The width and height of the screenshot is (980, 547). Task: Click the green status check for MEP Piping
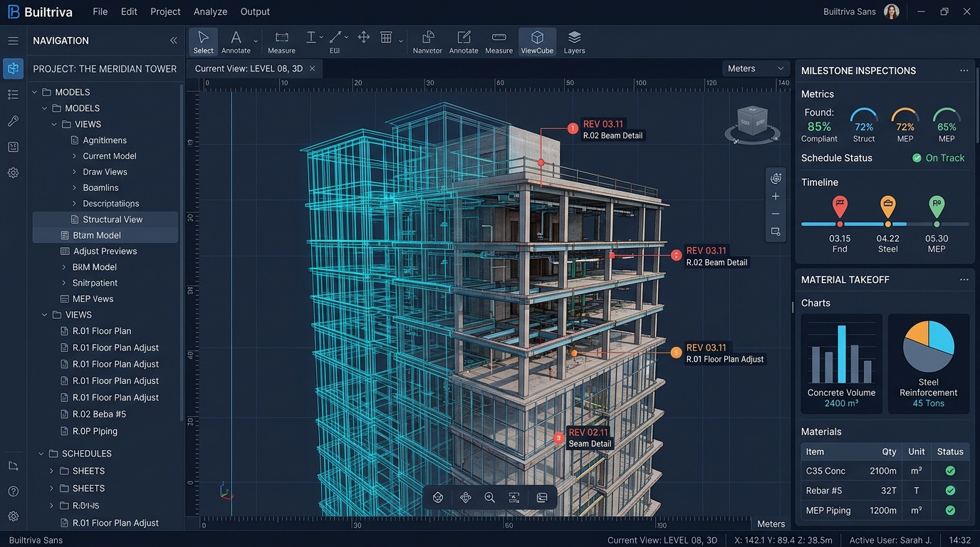950,510
